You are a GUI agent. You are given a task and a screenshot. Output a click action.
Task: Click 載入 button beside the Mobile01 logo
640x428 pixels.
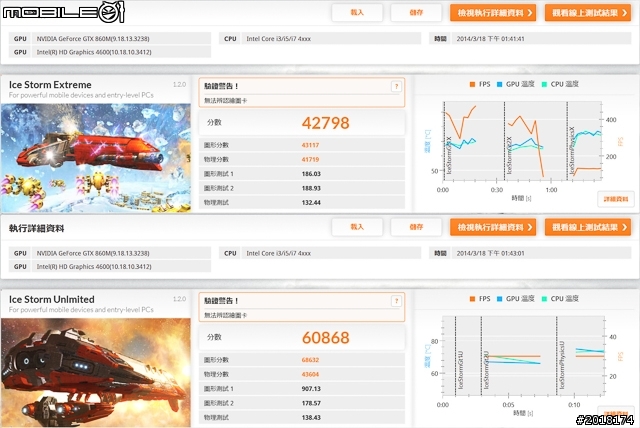pos(357,13)
